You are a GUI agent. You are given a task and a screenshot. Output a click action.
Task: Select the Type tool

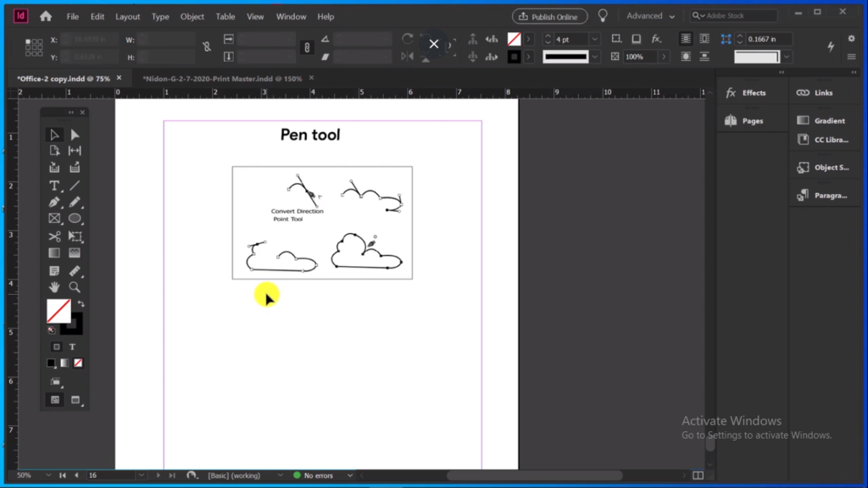tap(54, 186)
